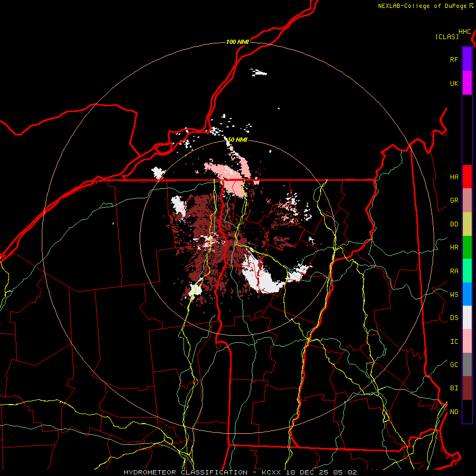Click the HYDROMETEOR CLASSIFICATION KCXX title text
Image resolution: width=476 pixels, height=476 pixels.
240,472
